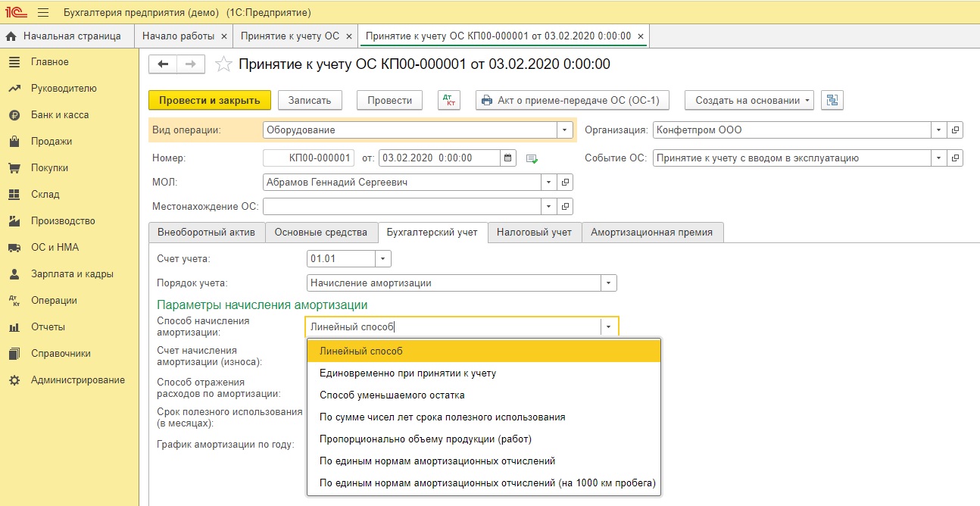Switch to Начальная страница tab
Image resolution: width=980 pixels, height=506 pixels.
[67, 36]
